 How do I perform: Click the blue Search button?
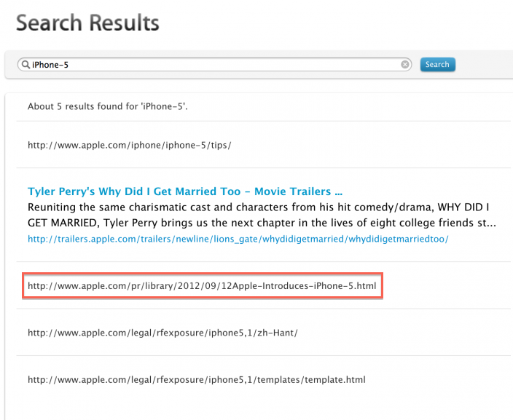click(x=437, y=64)
